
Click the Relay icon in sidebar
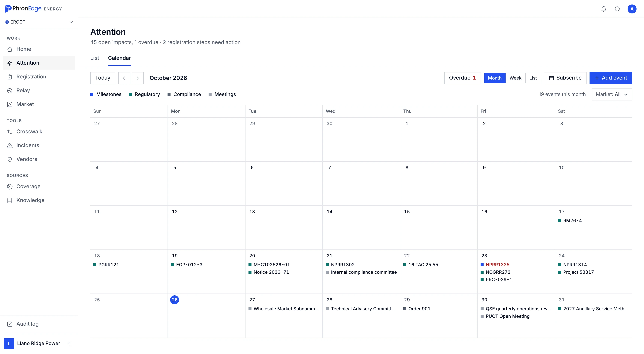(x=10, y=91)
